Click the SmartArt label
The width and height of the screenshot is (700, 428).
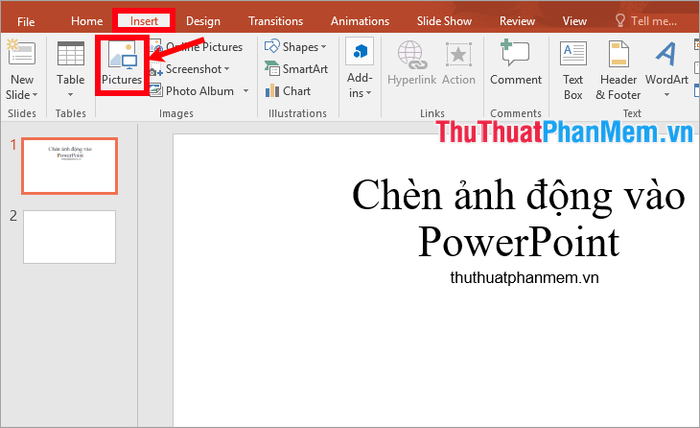(x=305, y=69)
